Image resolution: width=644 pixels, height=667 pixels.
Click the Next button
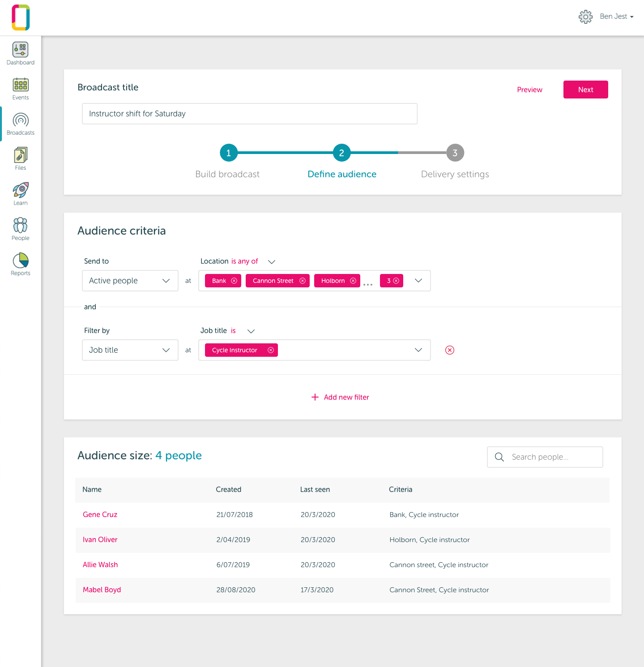(x=585, y=90)
